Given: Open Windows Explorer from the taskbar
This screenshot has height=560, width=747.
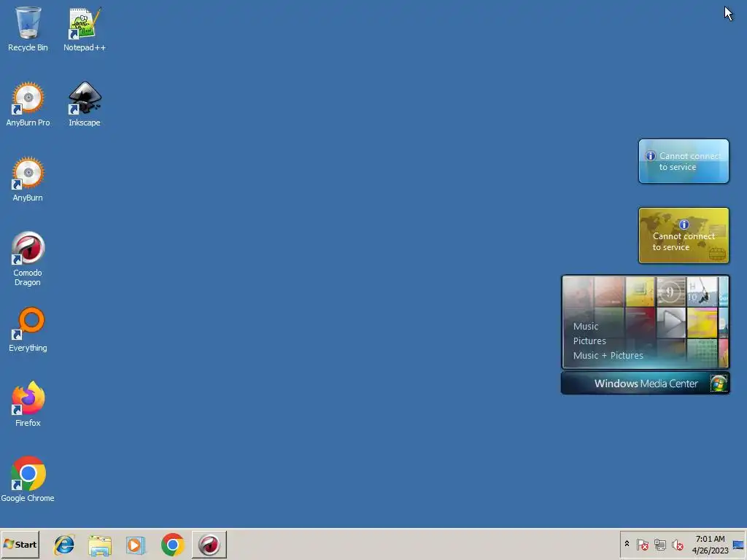Looking at the screenshot, I should pyautogui.click(x=100, y=545).
